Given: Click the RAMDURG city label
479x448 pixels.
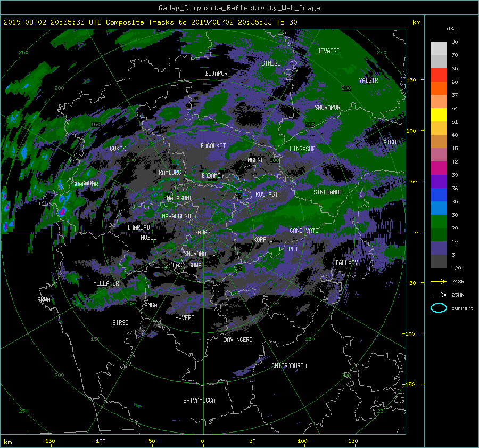Looking at the screenshot, I should pos(170,173).
